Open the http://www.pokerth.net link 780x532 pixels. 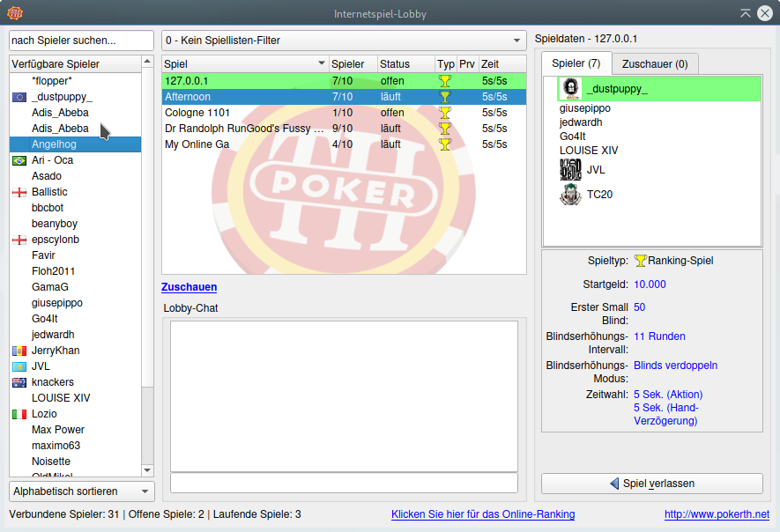[717, 514]
